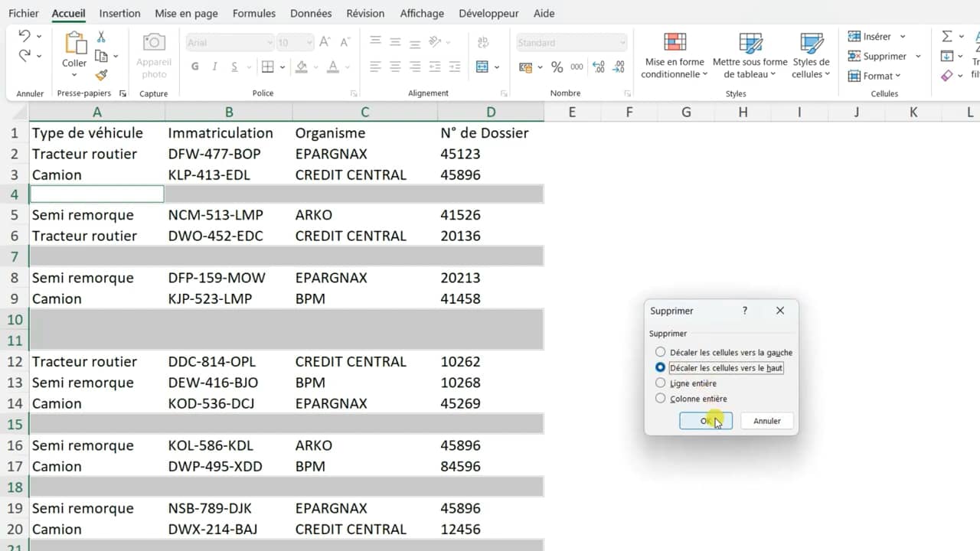Select the Format Painter brush icon

click(x=101, y=75)
